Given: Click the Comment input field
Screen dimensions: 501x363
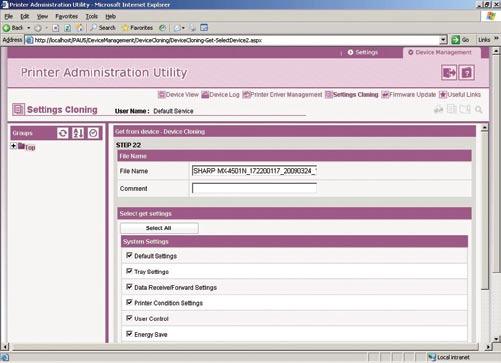Looking at the screenshot, I should 254,188.
